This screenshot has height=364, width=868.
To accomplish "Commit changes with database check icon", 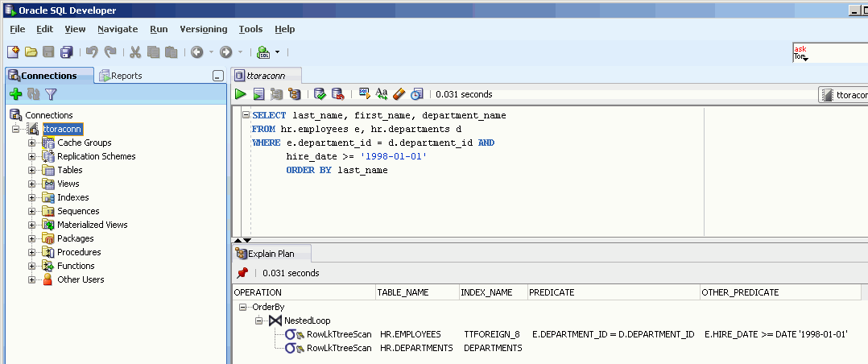I will (x=320, y=94).
